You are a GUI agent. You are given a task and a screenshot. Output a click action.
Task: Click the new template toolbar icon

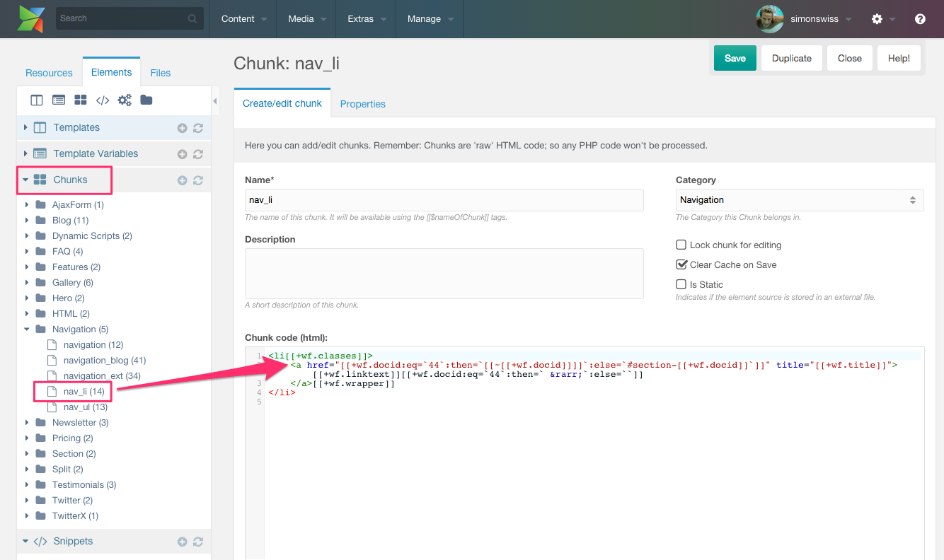(37, 100)
